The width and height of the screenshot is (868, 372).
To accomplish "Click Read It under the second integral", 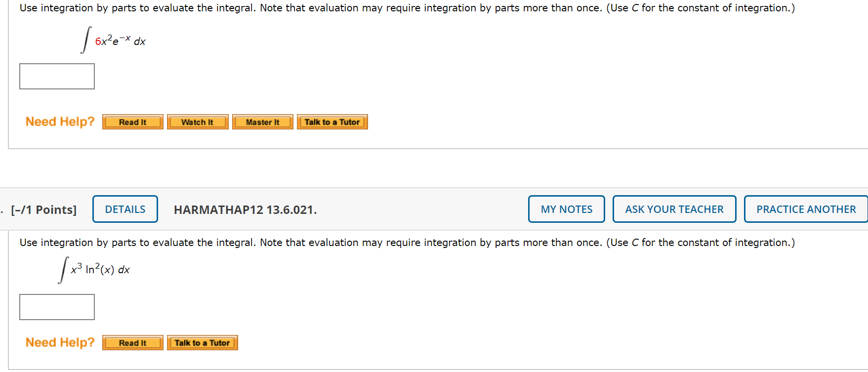I will coord(132,342).
